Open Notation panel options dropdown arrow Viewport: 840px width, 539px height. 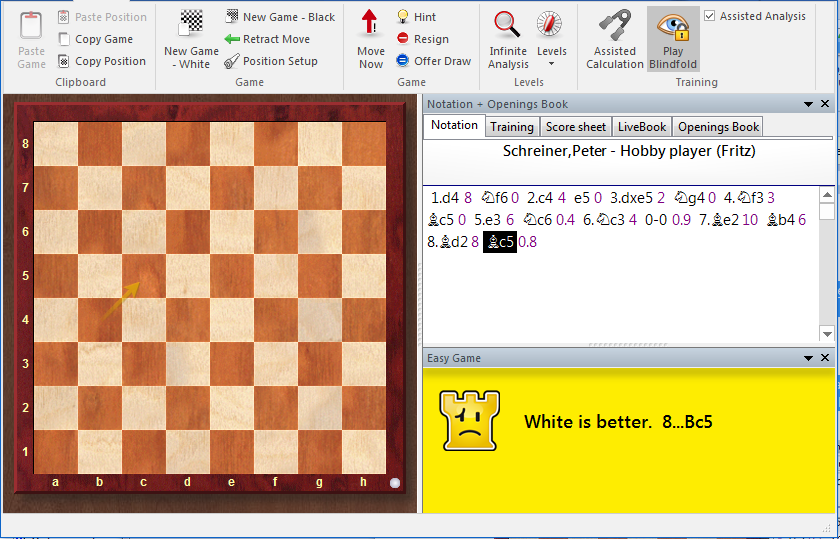(808, 104)
